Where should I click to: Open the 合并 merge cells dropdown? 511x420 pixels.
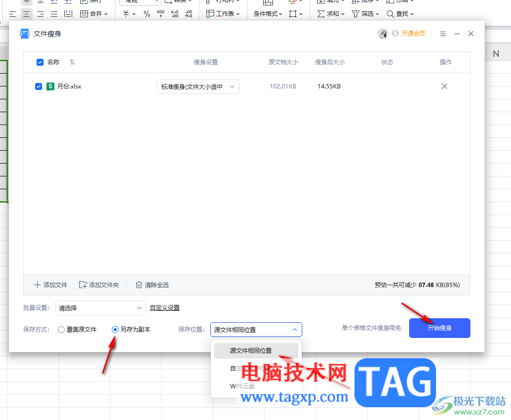tap(94, 14)
